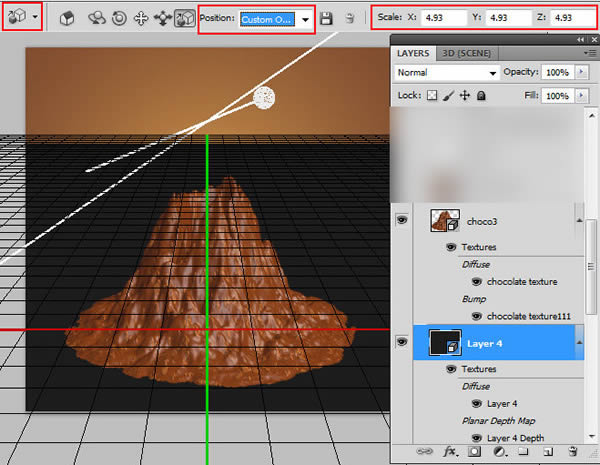The image size is (600, 465).
Task: Open the blend mode dropdown showing Normal
Action: [x=447, y=72]
